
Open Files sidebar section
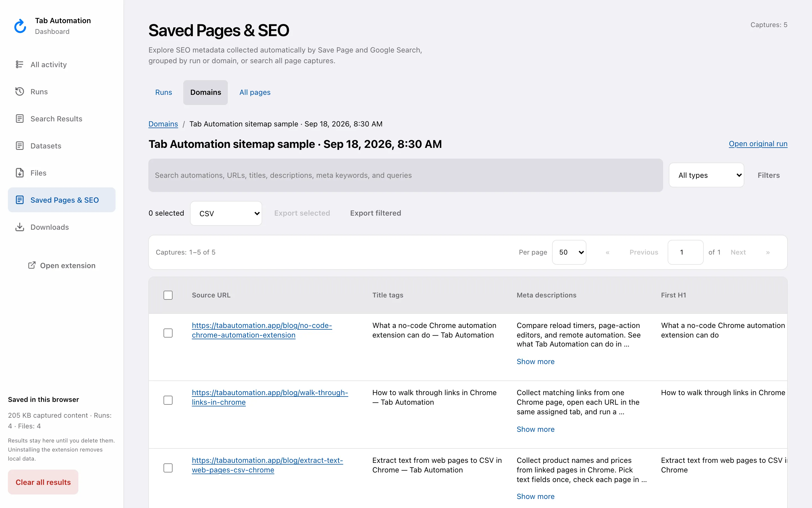62,173
